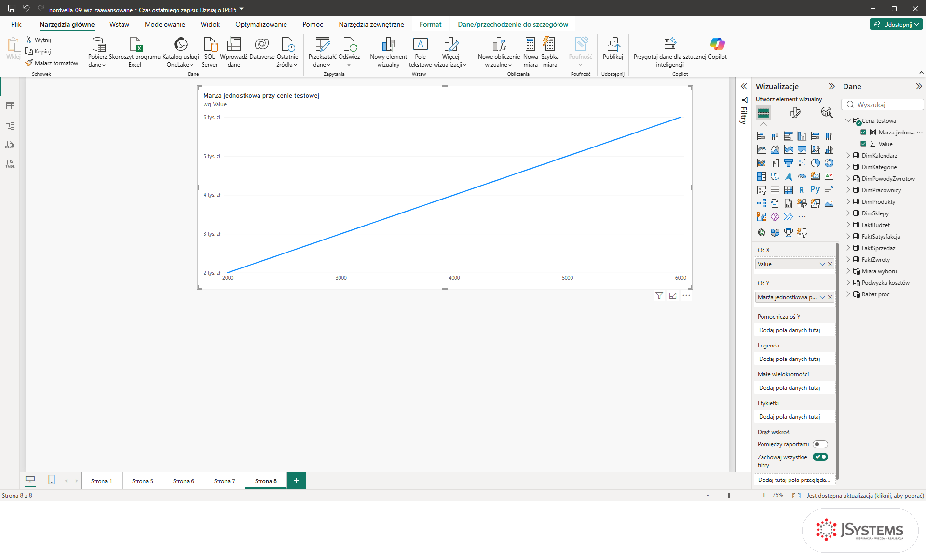
Task: Open Focus mode for the chart
Action: tap(673, 295)
